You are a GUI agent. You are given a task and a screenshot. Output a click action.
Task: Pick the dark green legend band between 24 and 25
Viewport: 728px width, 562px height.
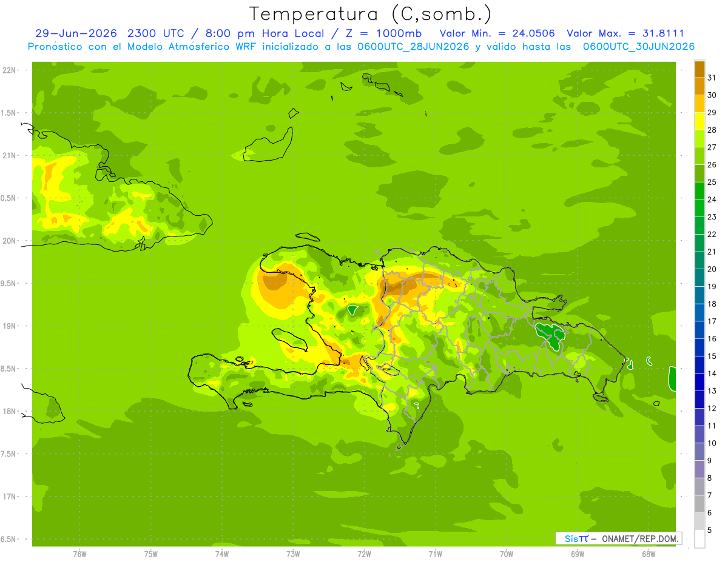[x=699, y=191]
